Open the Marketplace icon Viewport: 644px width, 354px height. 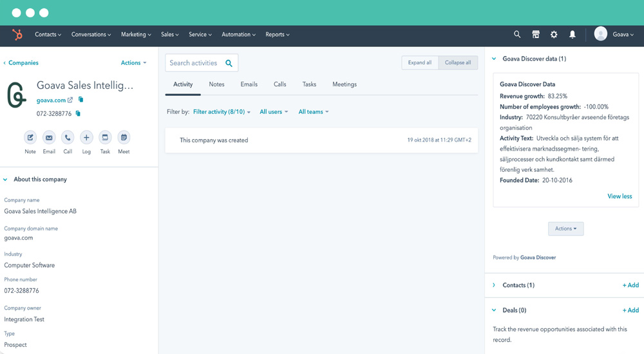tap(536, 35)
